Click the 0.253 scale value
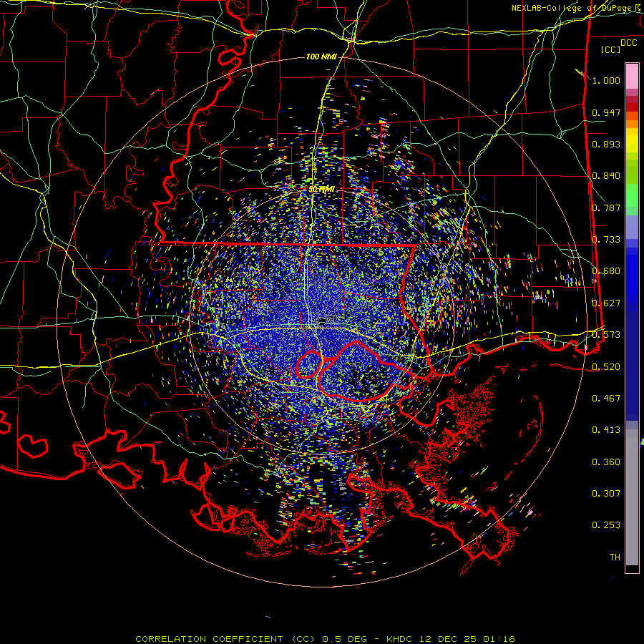644x644 pixels. (606, 525)
